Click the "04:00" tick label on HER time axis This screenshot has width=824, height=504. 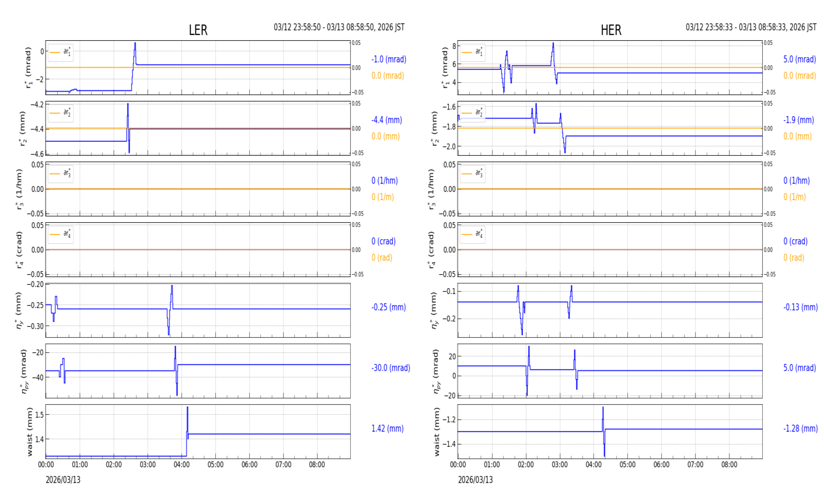(x=593, y=465)
